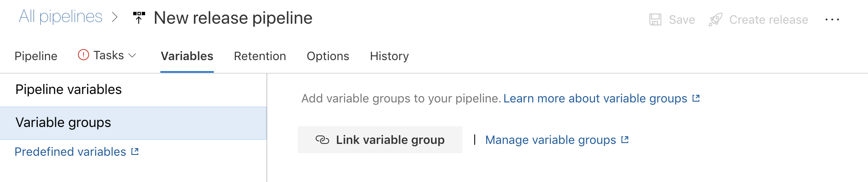Click external icon after Learn more link
868x182 pixels.
(696, 98)
